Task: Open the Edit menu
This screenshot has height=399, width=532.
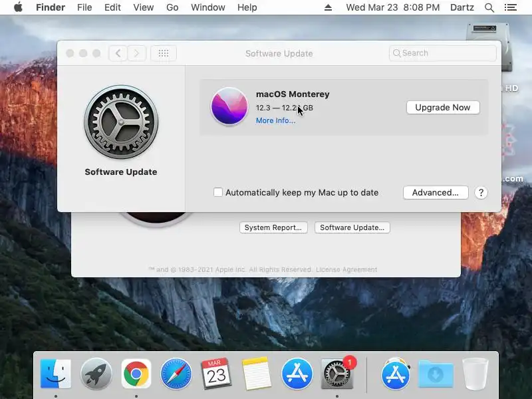Action: pos(112,7)
